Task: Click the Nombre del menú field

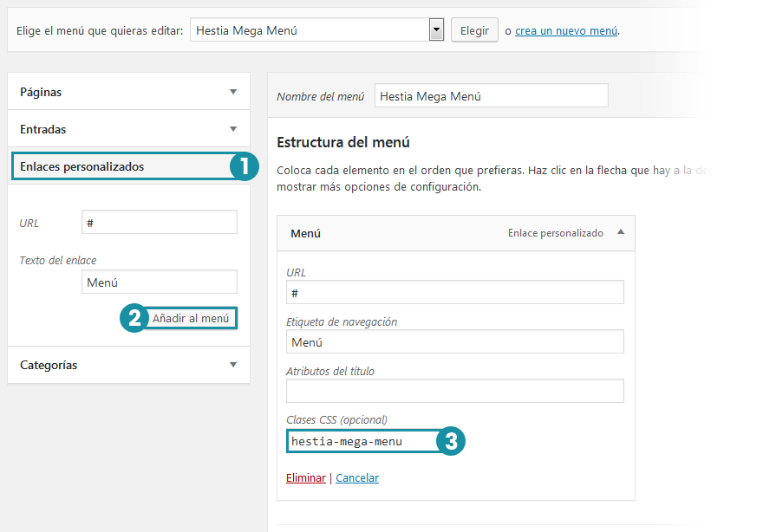Action: click(491, 96)
